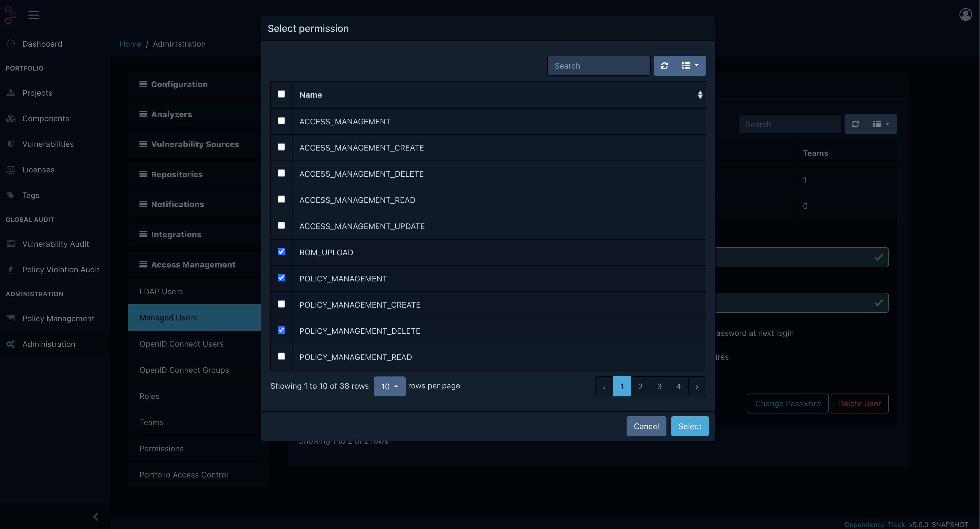The height and width of the screenshot is (529, 980).
Task: Sort permissions by Name column arrows
Action: [700, 95]
